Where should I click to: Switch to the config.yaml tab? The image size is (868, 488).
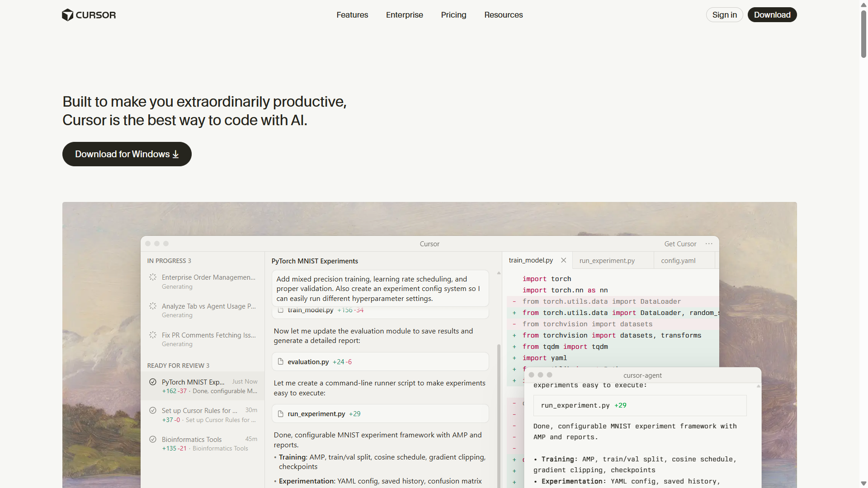(678, 260)
